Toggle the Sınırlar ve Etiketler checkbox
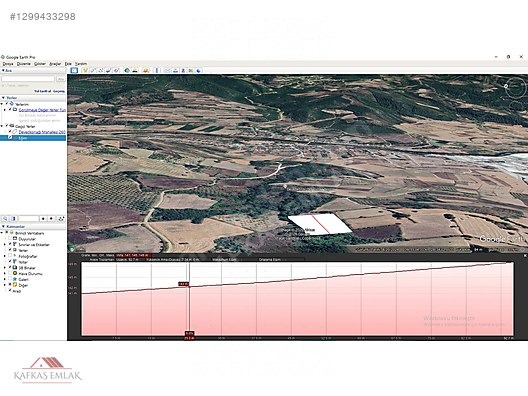The height and width of the screenshot is (396, 528). point(10,244)
